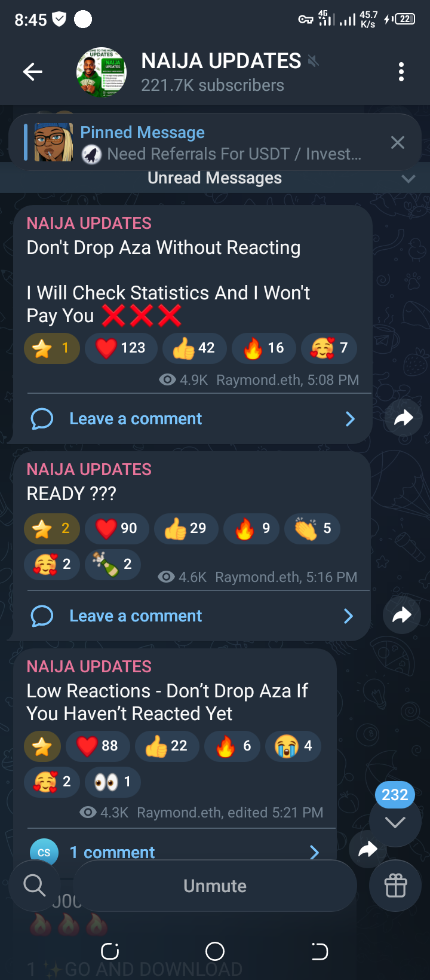Expand the Unread Messages chevron
The width and height of the screenshot is (430, 980).
(408, 179)
